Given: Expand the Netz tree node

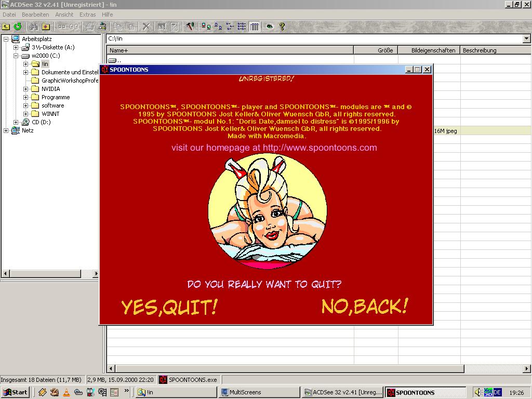Looking at the screenshot, I should point(6,130).
